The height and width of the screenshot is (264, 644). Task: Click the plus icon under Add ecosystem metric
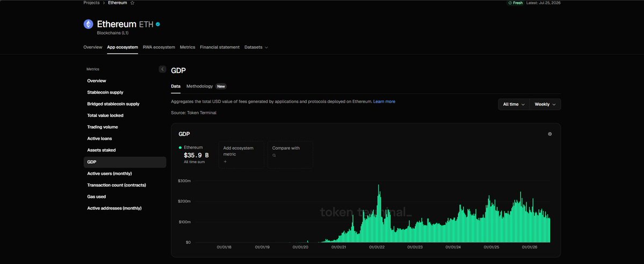pos(225,162)
